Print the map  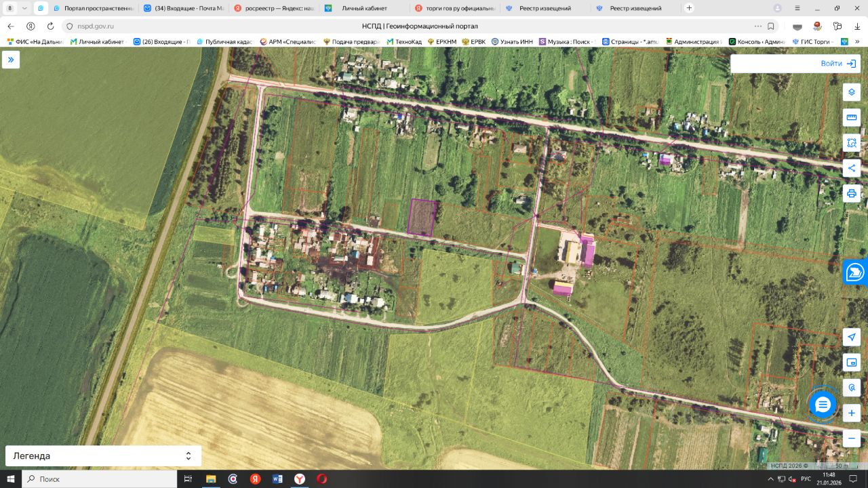(852, 193)
